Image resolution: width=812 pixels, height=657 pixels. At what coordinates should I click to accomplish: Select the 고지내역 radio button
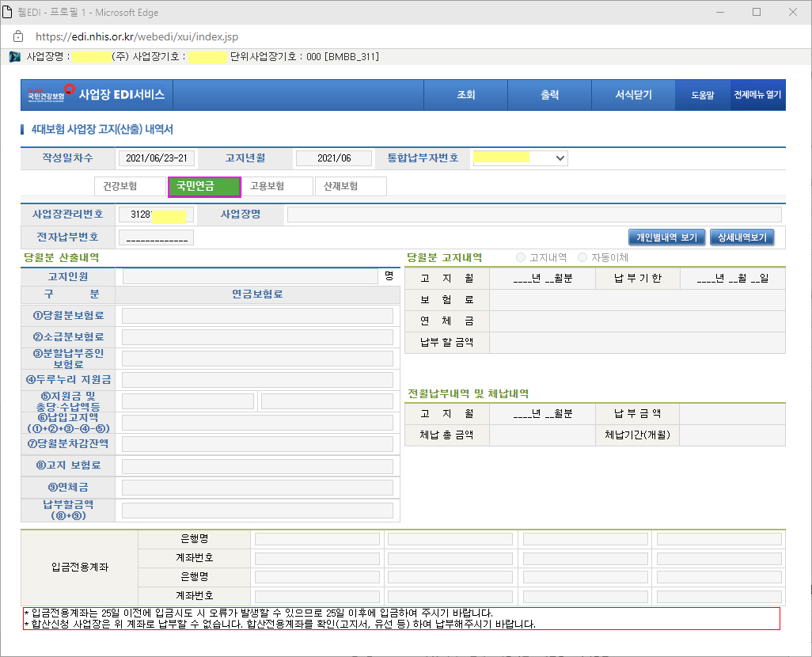521,257
